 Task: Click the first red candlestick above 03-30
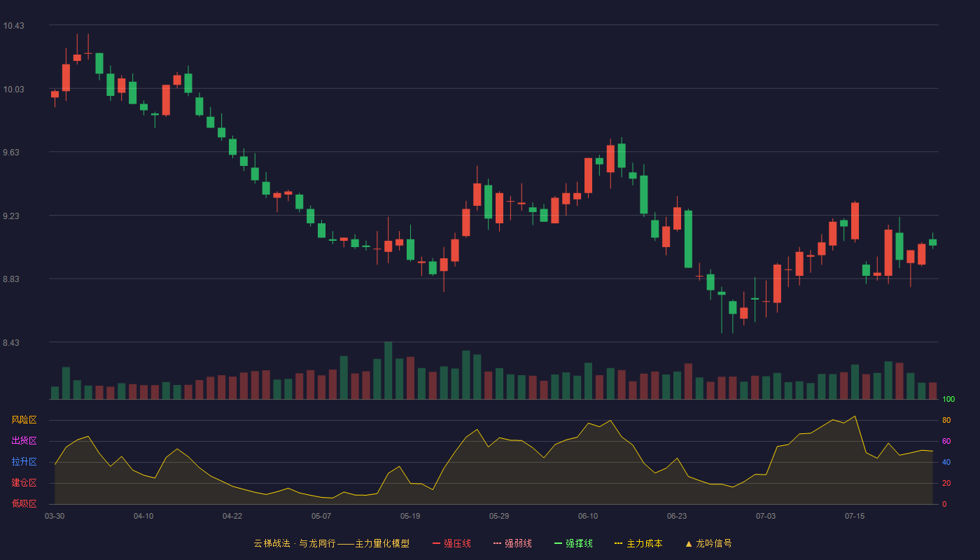click(55, 94)
